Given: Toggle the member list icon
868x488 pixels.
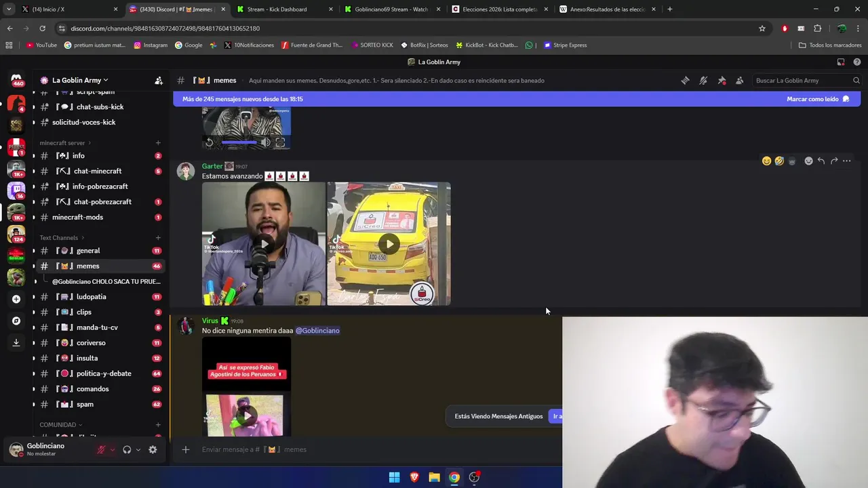Looking at the screenshot, I should (x=740, y=80).
